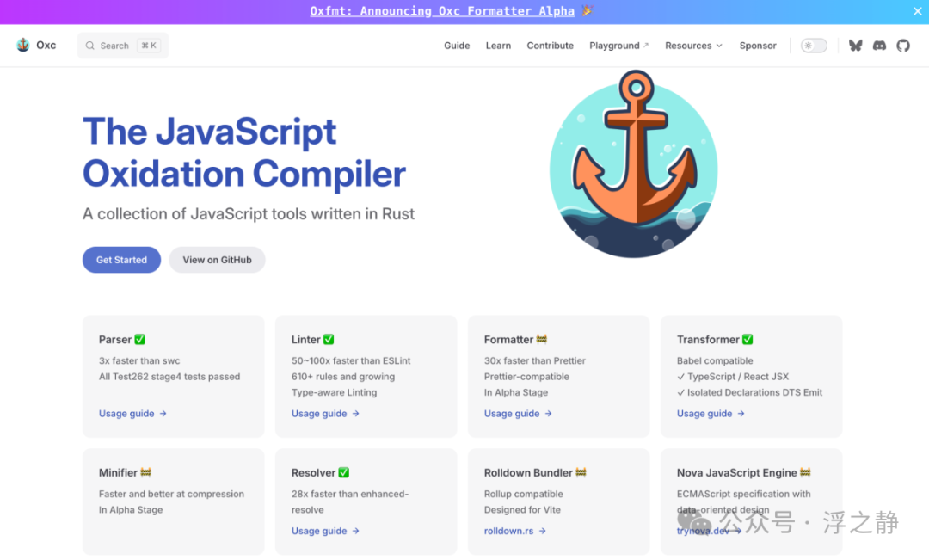
Task: Open the Oxfmt Formatter Alpha announcement link
Action: tap(442, 11)
